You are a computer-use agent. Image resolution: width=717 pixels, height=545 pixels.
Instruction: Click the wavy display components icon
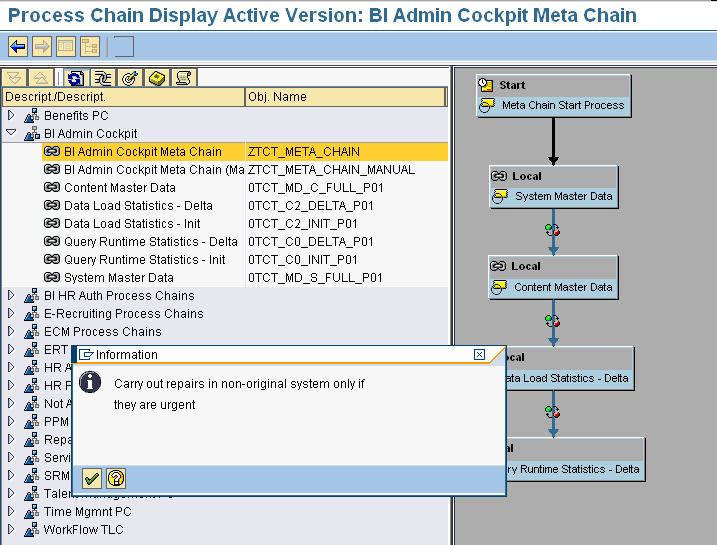click(103, 78)
